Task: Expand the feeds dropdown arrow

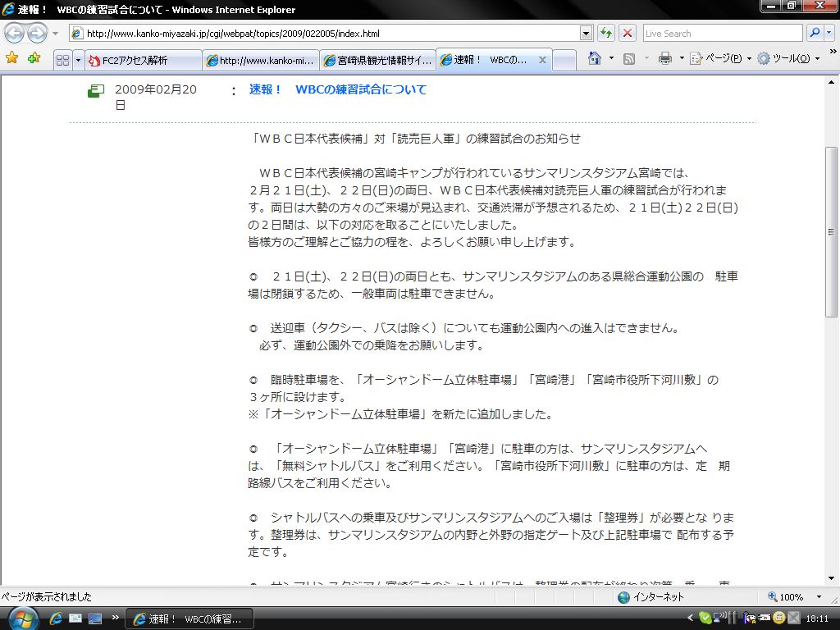Action: click(646, 58)
